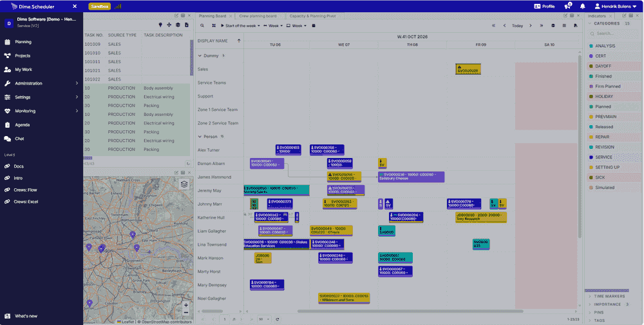The width and height of the screenshot is (644, 325).
Task: Open the Week range dropdown with arrows icon
Action: [x=274, y=26]
